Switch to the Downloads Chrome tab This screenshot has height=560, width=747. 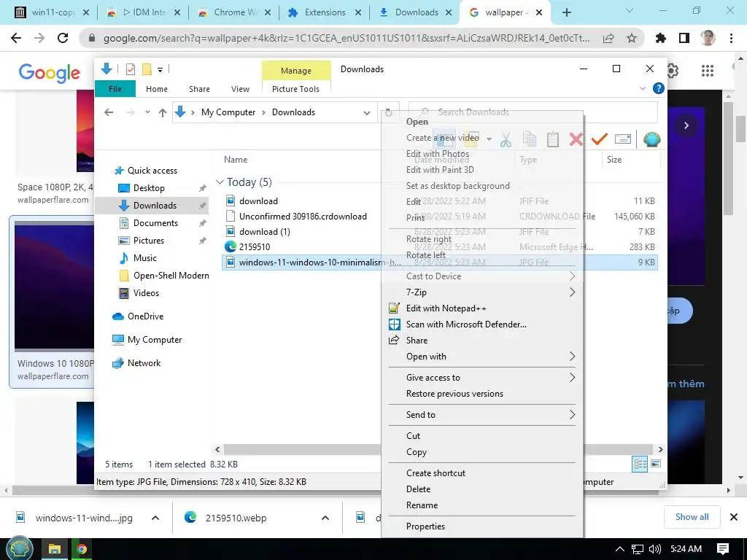click(416, 12)
